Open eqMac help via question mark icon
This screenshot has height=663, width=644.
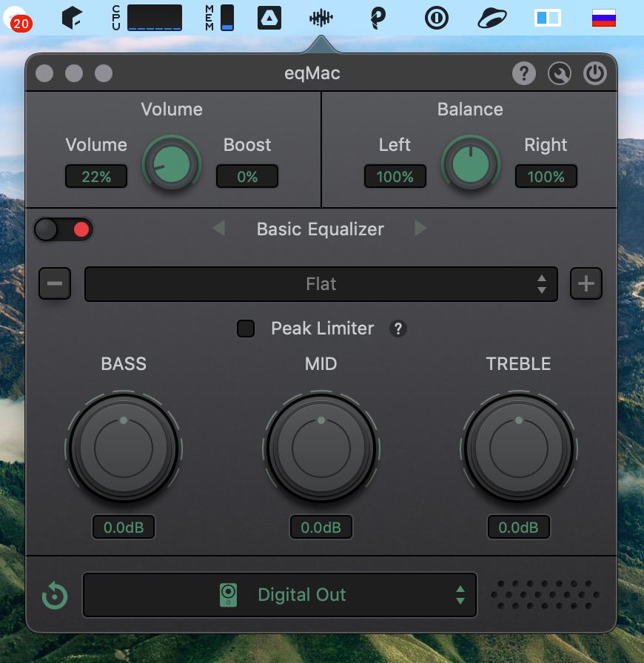[524, 73]
